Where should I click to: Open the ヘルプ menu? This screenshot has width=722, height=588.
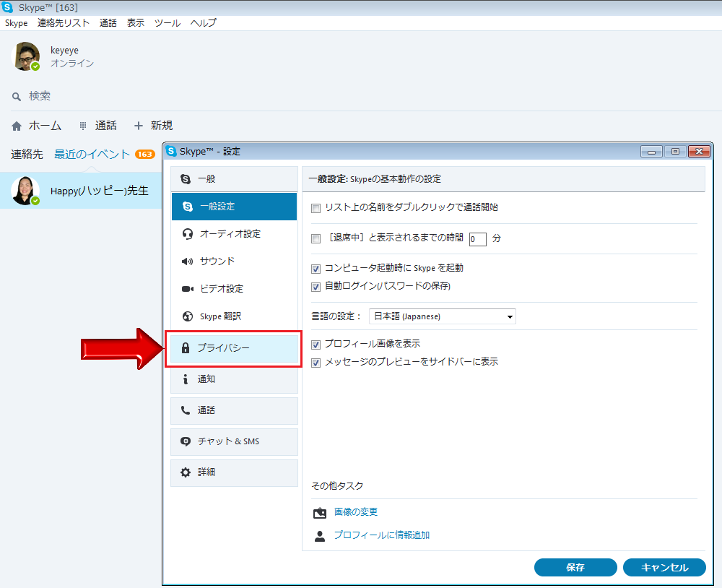pos(204,23)
